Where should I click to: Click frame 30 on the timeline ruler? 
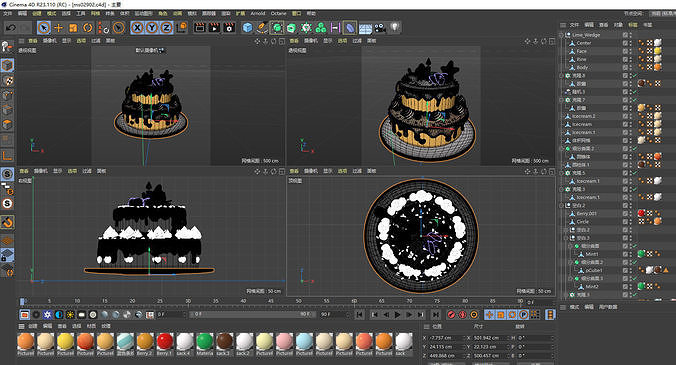tap(188, 301)
